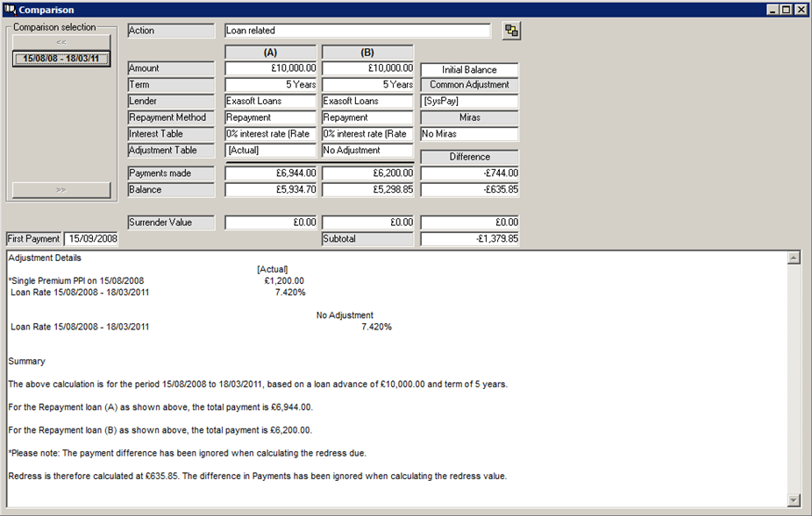This screenshot has width=812, height=516.
Task: Click the No Adjustment table field
Action: (367, 151)
